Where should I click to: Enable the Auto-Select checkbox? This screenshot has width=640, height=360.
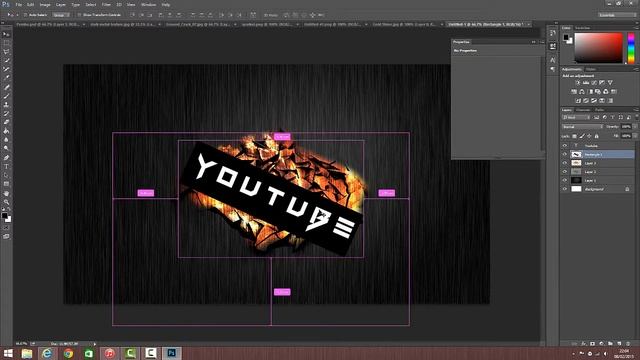pyautogui.click(x=25, y=15)
